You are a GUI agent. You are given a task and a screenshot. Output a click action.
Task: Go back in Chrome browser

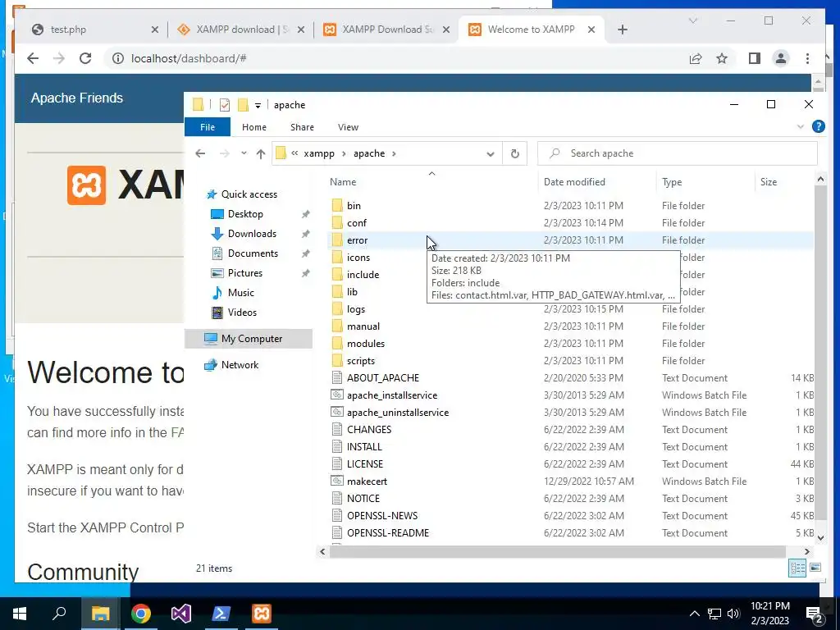(33, 58)
